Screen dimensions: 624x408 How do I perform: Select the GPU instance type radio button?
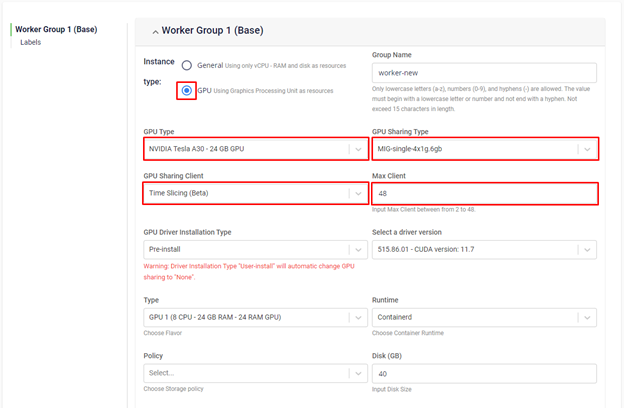click(187, 90)
